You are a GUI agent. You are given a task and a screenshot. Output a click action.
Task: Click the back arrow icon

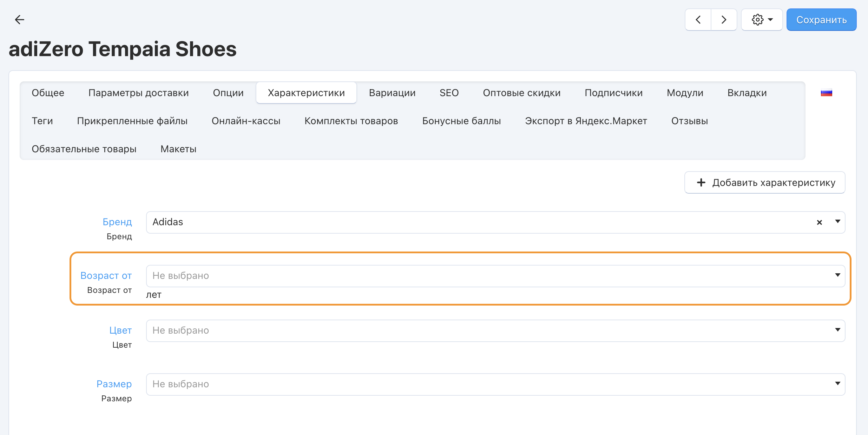pos(20,20)
